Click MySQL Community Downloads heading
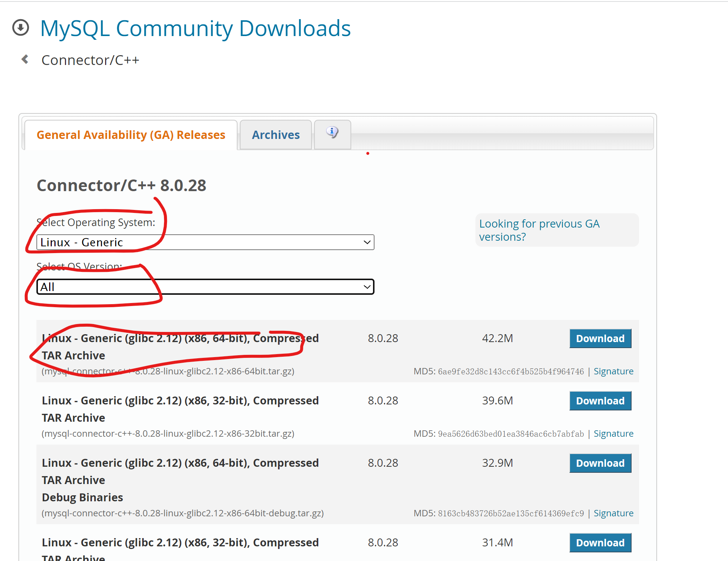The height and width of the screenshot is (561, 728). click(x=195, y=29)
